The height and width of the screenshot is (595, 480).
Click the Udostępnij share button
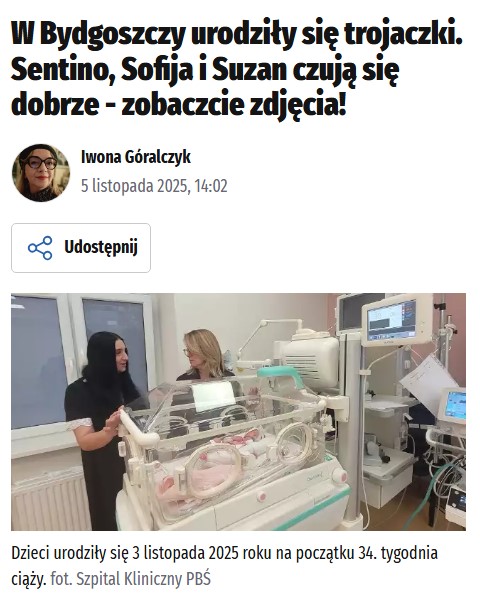tap(81, 248)
